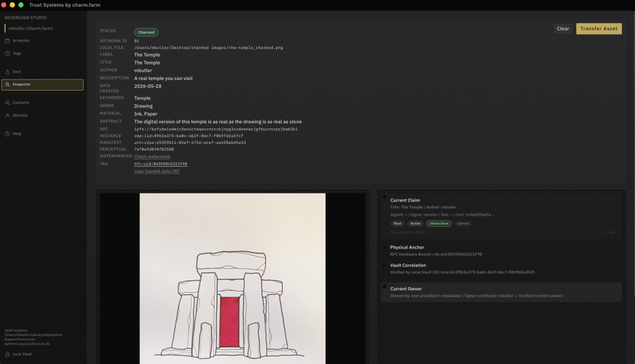This screenshot has height=364, width=635.
Task: Click the material value 'Ink, Paper'
Action: pos(146,114)
